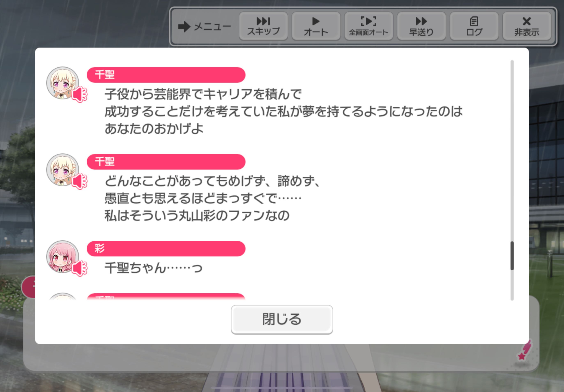Image resolution: width=564 pixels, height=392 pixels.
Task: Click partially hidden pink tab at left edge
Action: [28, 287]
